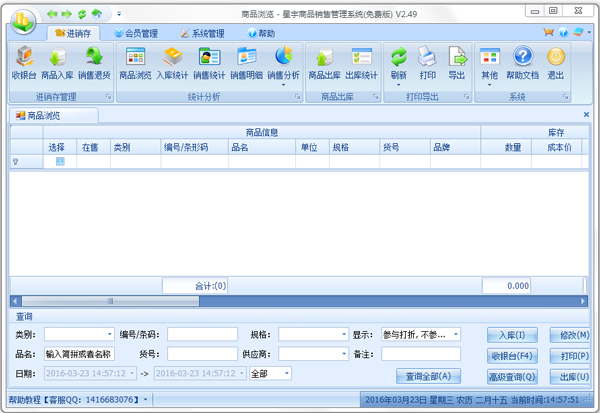Expand the 商品出库 group launcher

pos(375,97)
